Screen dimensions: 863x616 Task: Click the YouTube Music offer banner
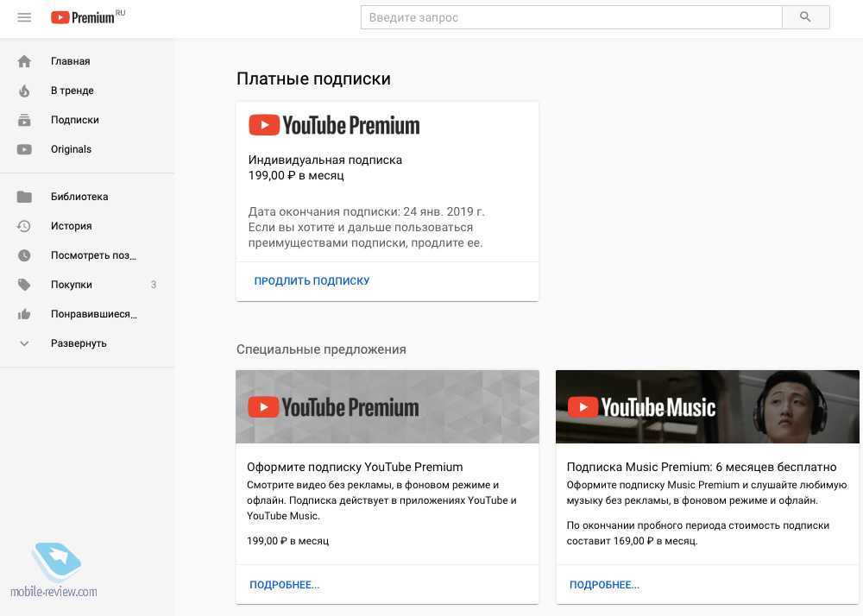[x=708, y=406]
